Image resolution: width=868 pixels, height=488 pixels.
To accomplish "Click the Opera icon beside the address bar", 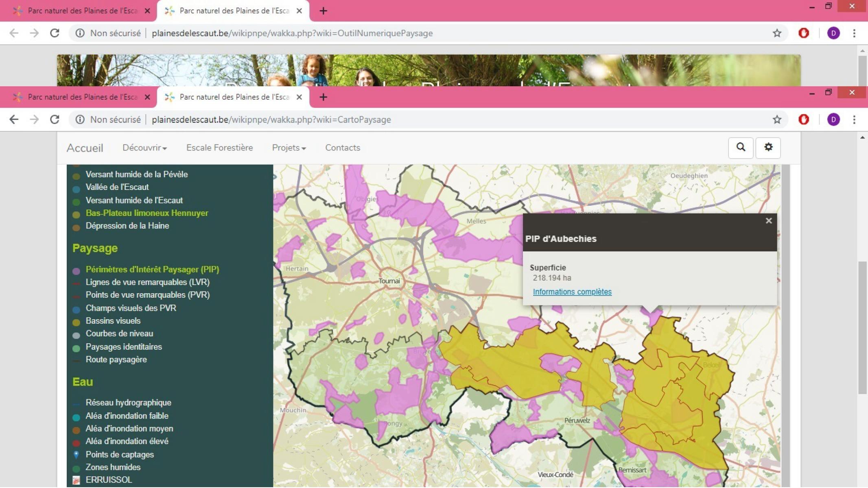I will coord(804,119).
